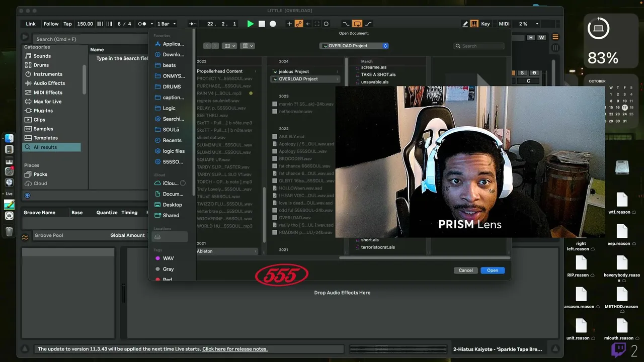Click the Re-enable Automation arrow icon
Viewport: 644px width, 362px height.
[x=308, y=24]
